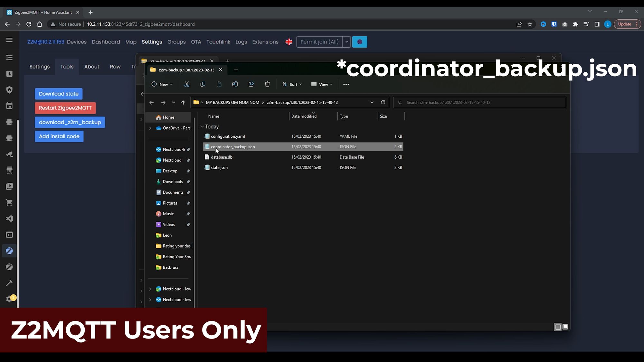The image size is (644, 362).
Task: Open the Settings tab in Z2MQTT
Action: (x=152, y=42)
